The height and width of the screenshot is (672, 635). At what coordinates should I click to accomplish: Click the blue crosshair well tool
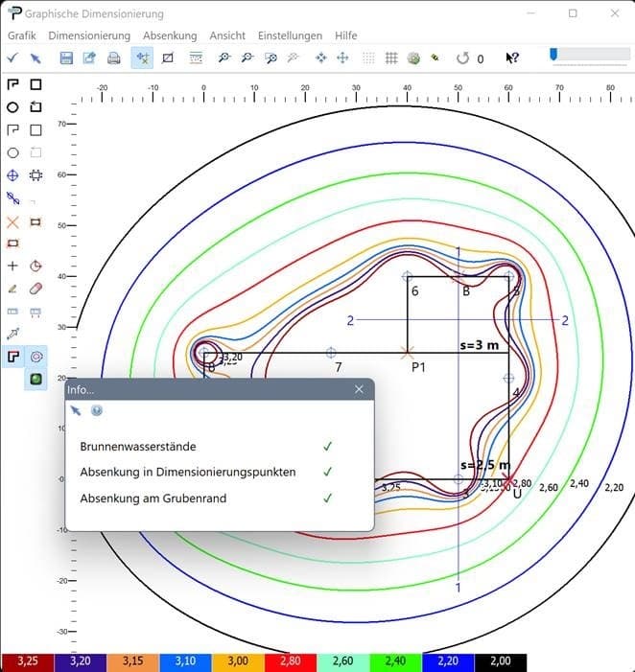[x=13, y=175]
